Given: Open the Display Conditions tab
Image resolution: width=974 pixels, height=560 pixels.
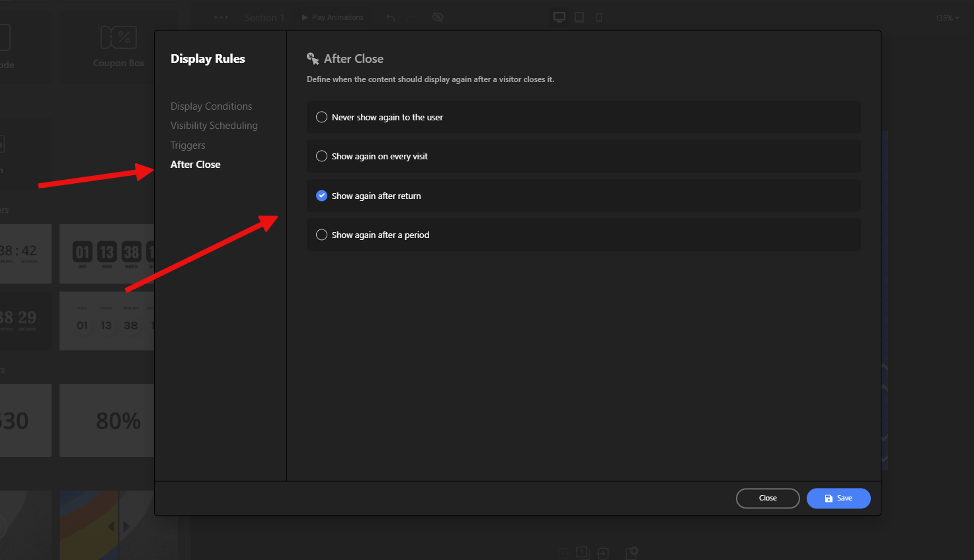Looking at the screenshot, I should pos(211,106).
